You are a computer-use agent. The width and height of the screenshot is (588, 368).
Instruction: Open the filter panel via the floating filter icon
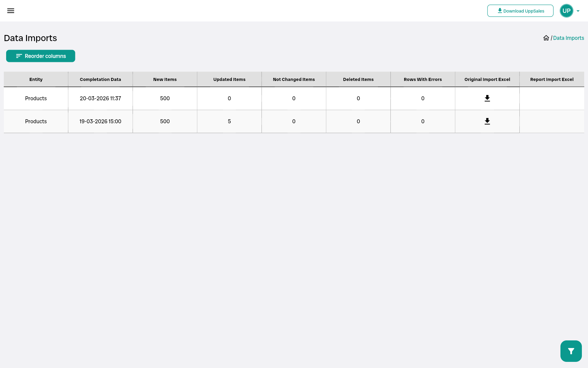(x=571, y=351)
